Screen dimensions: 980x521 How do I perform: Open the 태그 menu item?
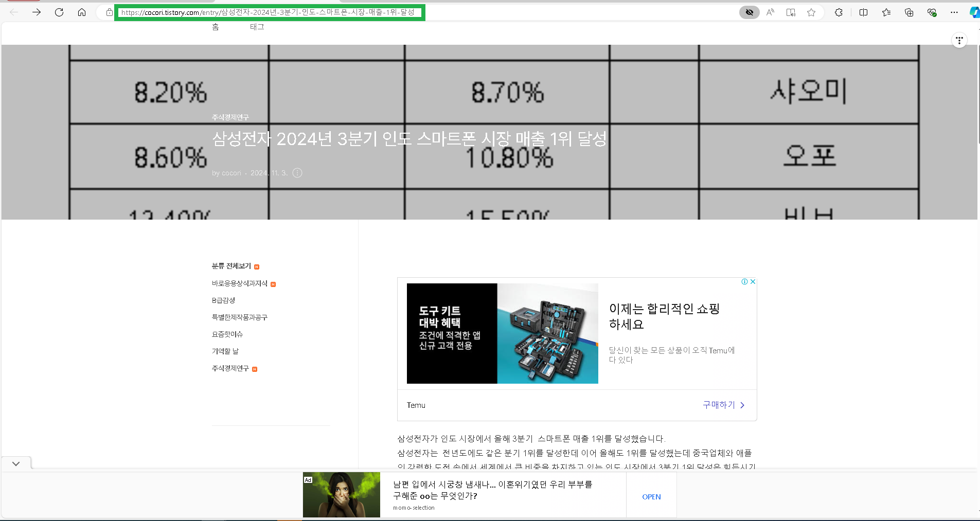[257, 27]
